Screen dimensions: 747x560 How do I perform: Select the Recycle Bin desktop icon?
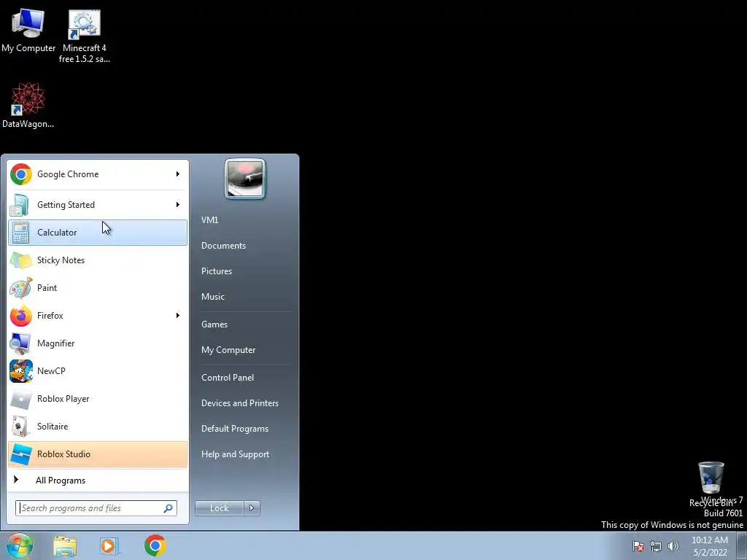[x=711, y=484]
